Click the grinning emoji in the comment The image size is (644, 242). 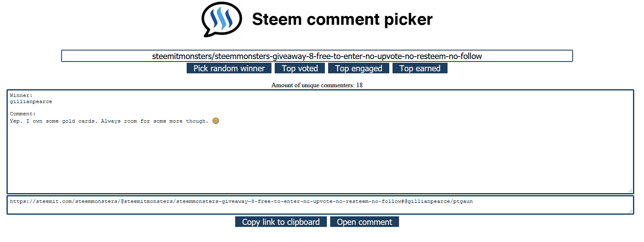pos(216,121)
